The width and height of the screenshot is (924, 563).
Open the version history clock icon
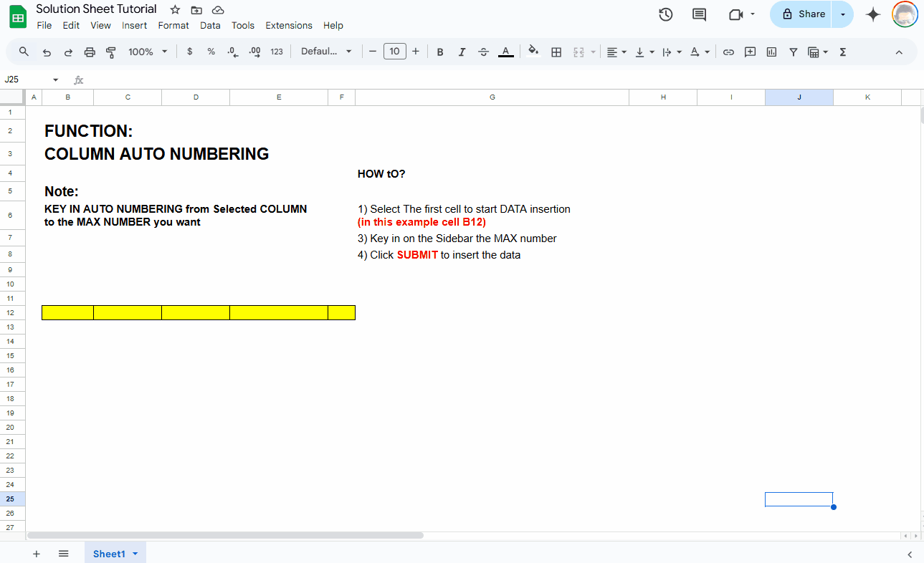tap(665, 14)
